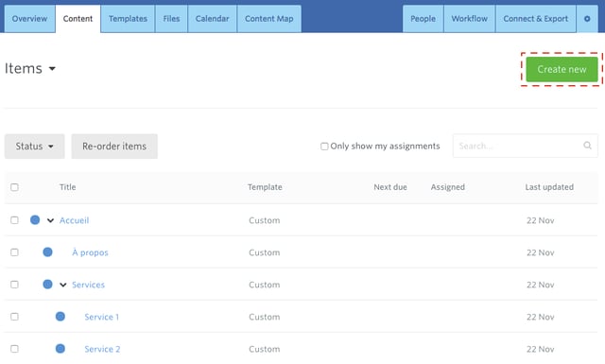
Task: Check the Service 1 row checkbox
Action: point(15,317)
